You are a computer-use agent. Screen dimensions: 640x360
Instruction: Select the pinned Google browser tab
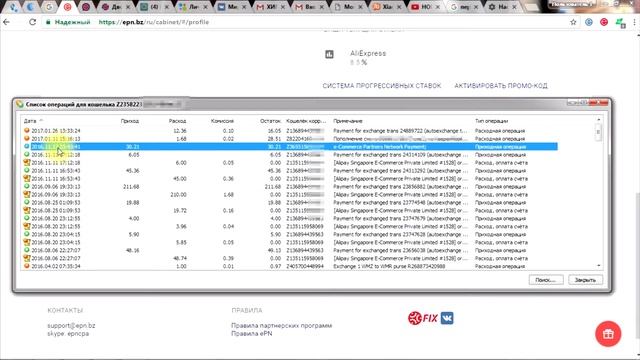coord(49,7)
